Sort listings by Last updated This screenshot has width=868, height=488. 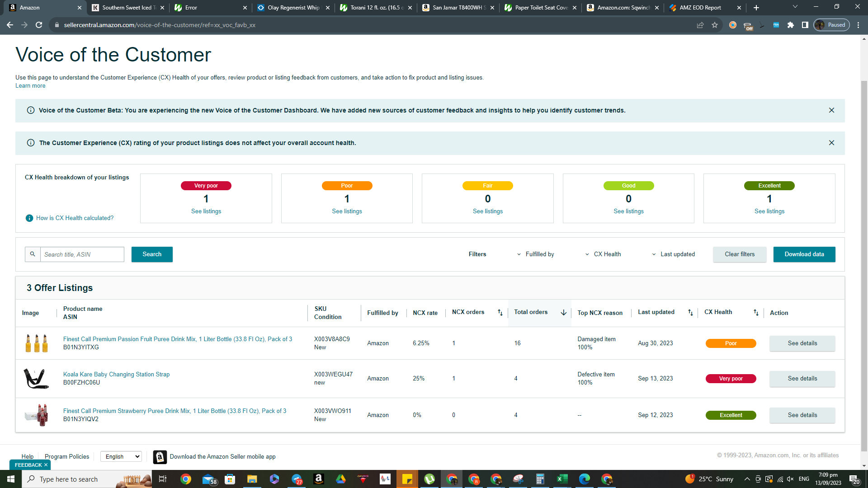coord(690,313)
